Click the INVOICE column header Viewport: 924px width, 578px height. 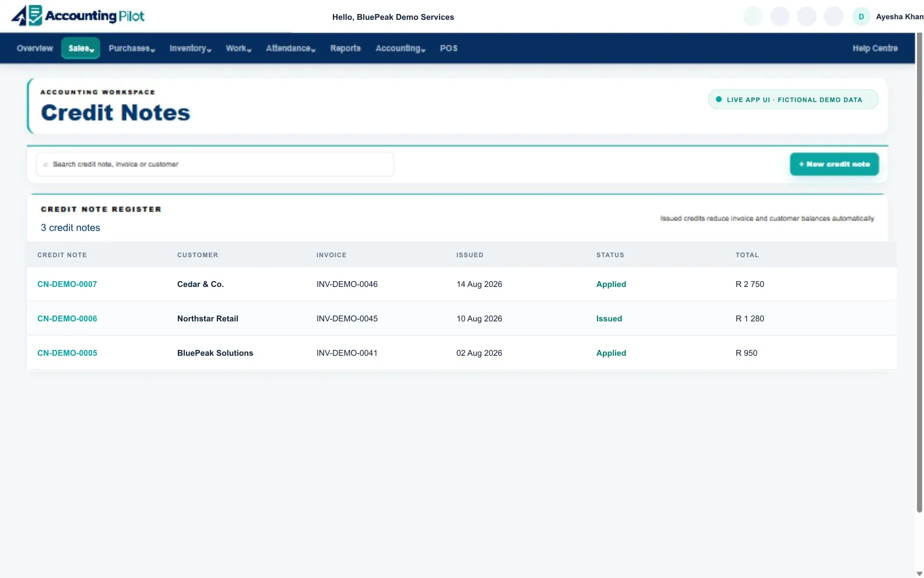[x=331, y=255]
